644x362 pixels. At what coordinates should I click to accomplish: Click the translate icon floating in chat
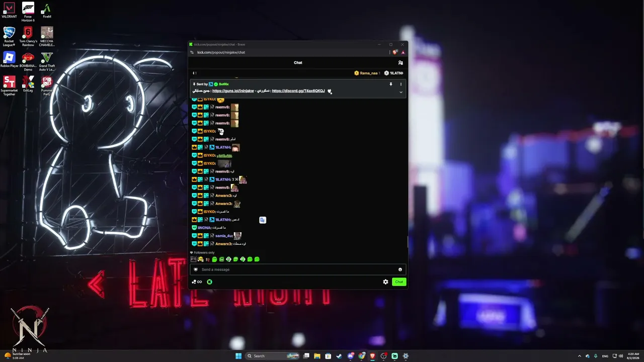263,220
